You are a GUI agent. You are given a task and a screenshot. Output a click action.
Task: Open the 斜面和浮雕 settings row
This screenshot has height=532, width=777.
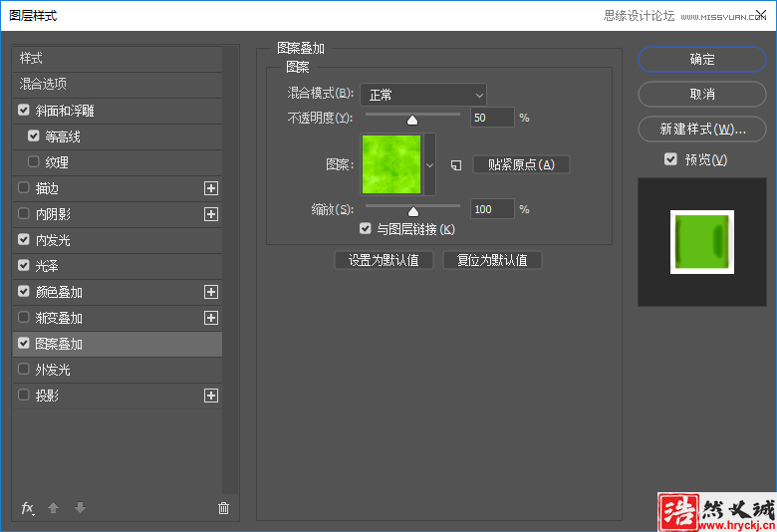tap(118, 111)
